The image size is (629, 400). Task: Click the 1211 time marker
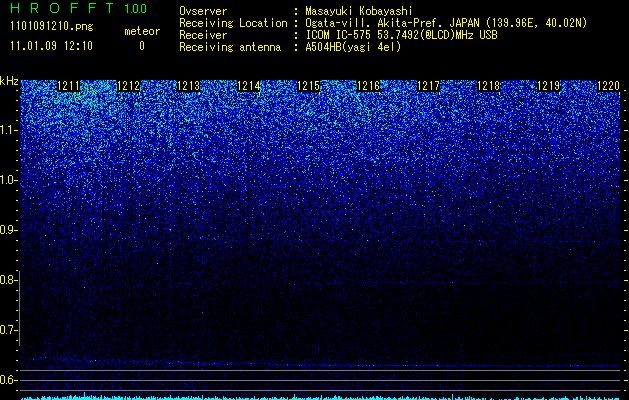pyautogui.click(x=69, y=86)
